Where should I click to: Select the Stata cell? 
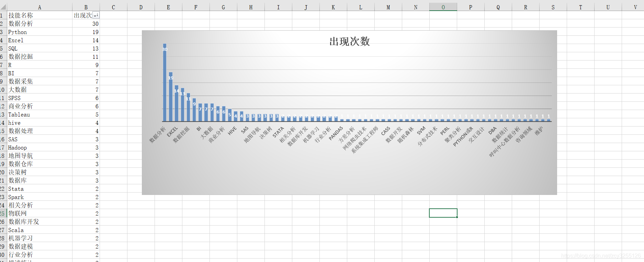[x=39, y=189]
